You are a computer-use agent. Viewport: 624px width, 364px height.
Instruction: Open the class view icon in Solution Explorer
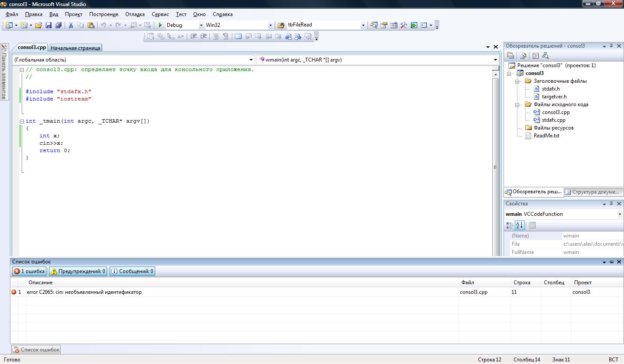click(x=545, y=55)
